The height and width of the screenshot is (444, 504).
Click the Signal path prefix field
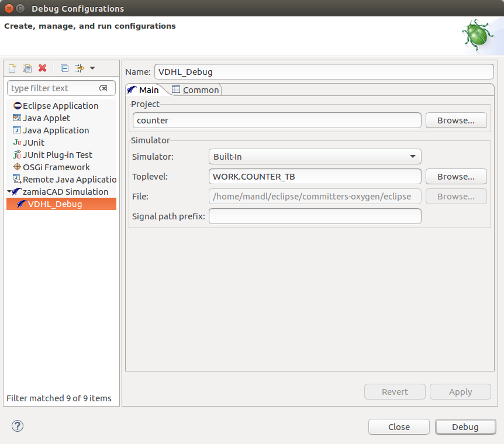coord(315,216)
